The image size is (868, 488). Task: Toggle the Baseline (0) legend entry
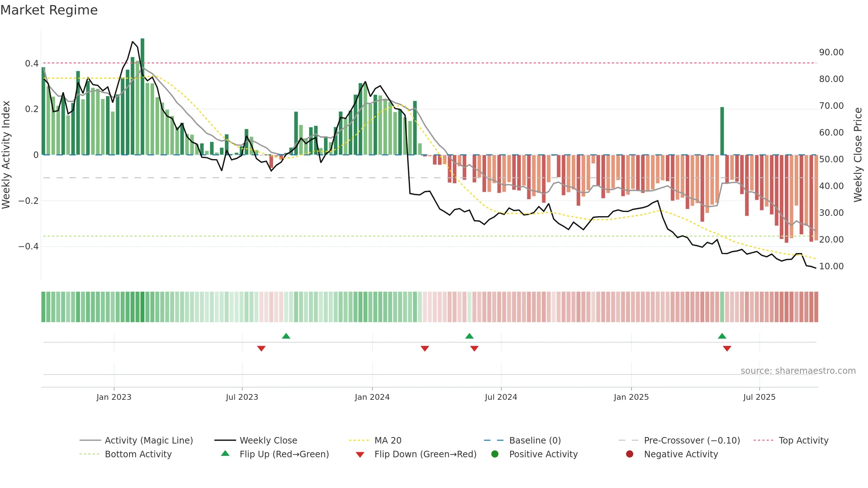(x=522, y=440)
